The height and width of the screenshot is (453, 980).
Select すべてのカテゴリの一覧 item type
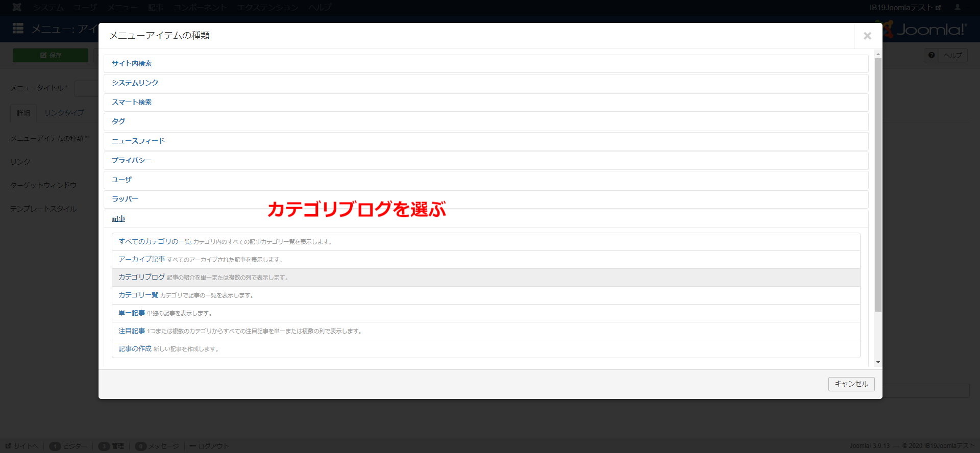pos(155,241)
